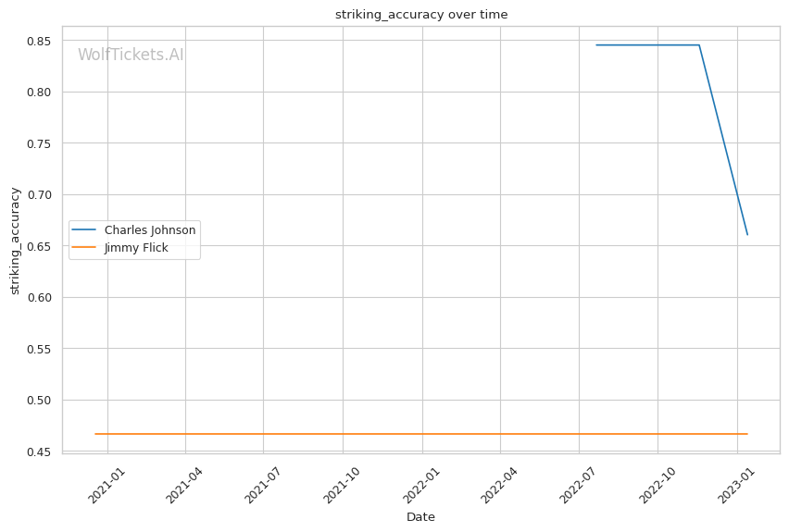Click the Date x-axis label
This screenshot has height=532, width=789.
coord(420,517)
